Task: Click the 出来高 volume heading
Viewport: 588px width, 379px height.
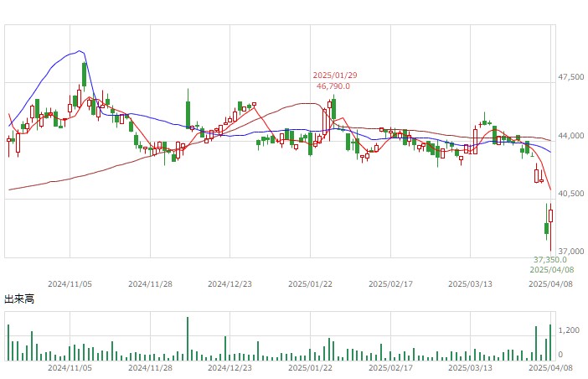Action: pos(19,299)
